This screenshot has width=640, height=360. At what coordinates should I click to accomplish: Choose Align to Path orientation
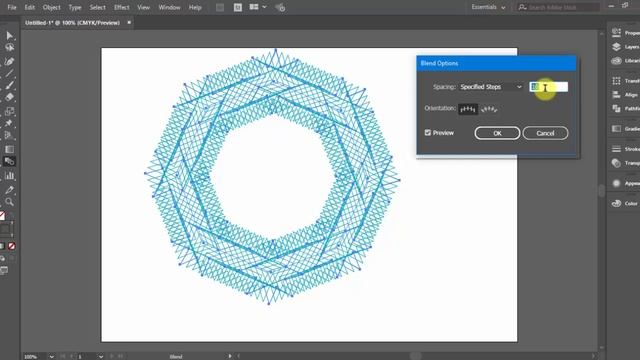489,109
